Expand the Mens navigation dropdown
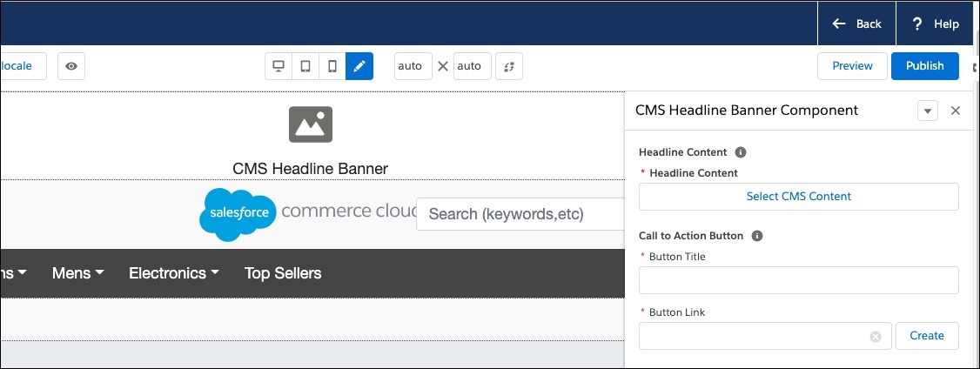 click(77, 273)
